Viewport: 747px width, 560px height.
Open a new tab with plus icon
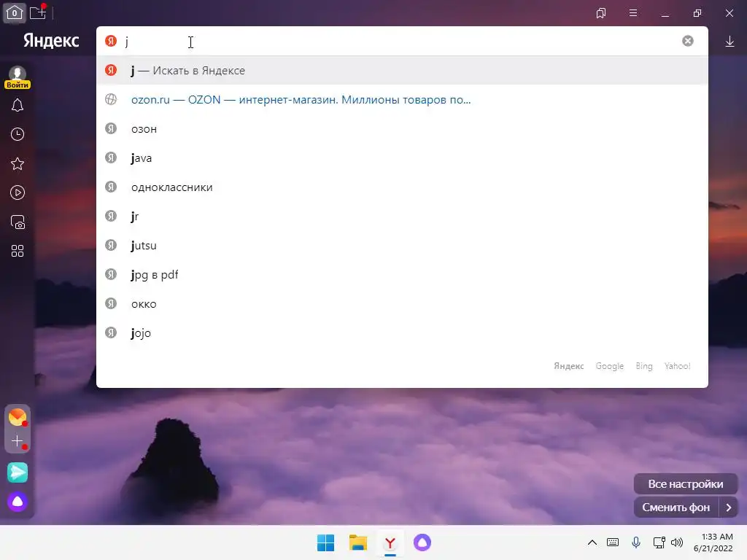pyautogui.click(x=38, y=13)
